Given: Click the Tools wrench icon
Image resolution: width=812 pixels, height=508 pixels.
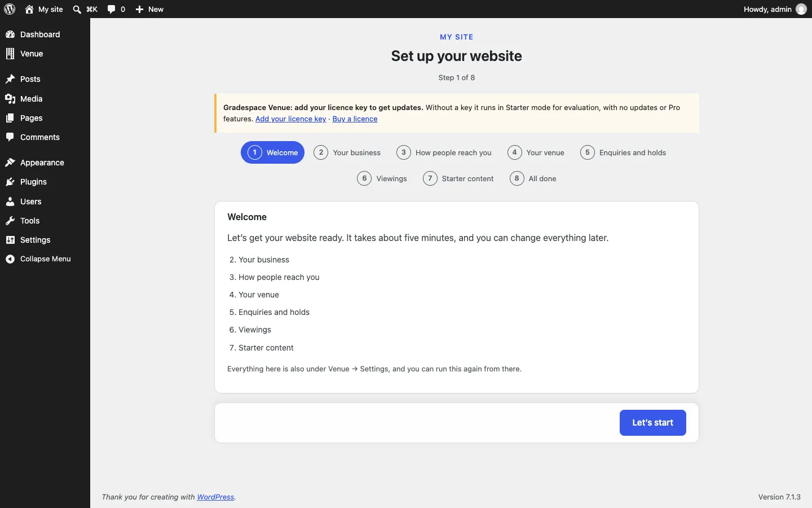Looking at the screenshot, I should pos(10,221).
